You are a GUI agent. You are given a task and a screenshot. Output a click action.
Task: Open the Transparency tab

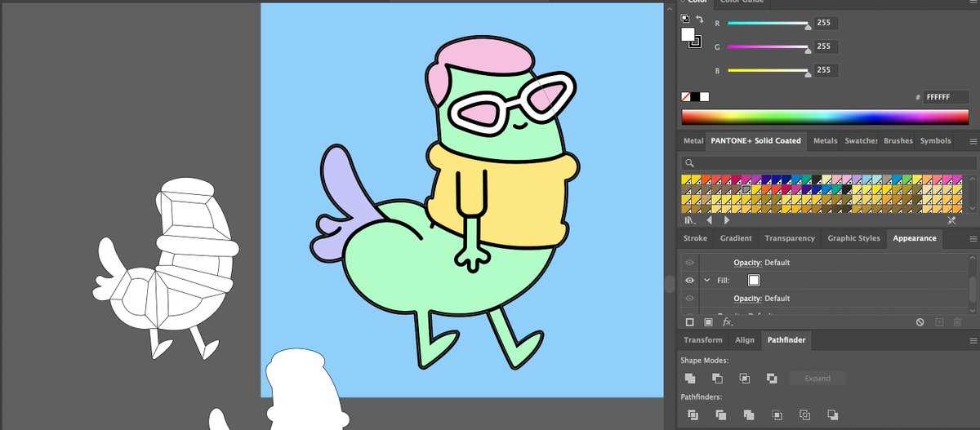click(790, 238)
